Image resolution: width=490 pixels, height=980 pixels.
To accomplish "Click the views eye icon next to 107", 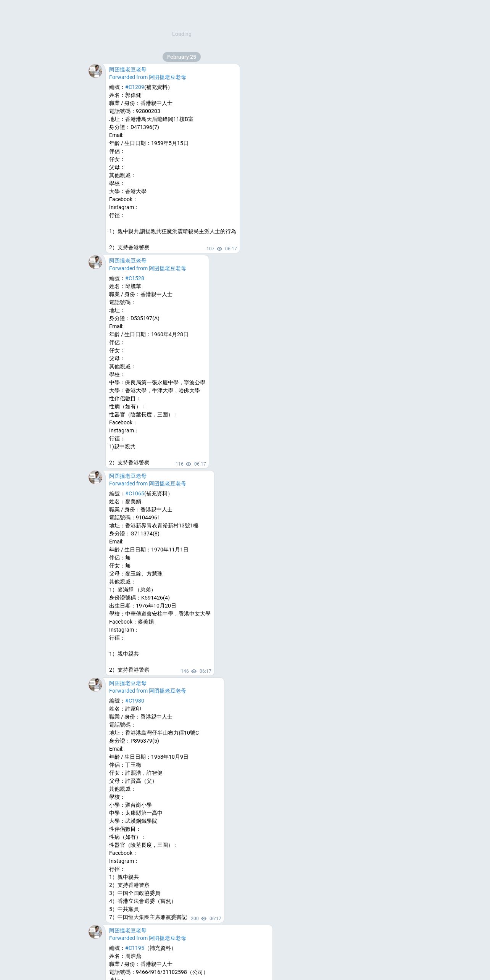I will coord(219,249).
